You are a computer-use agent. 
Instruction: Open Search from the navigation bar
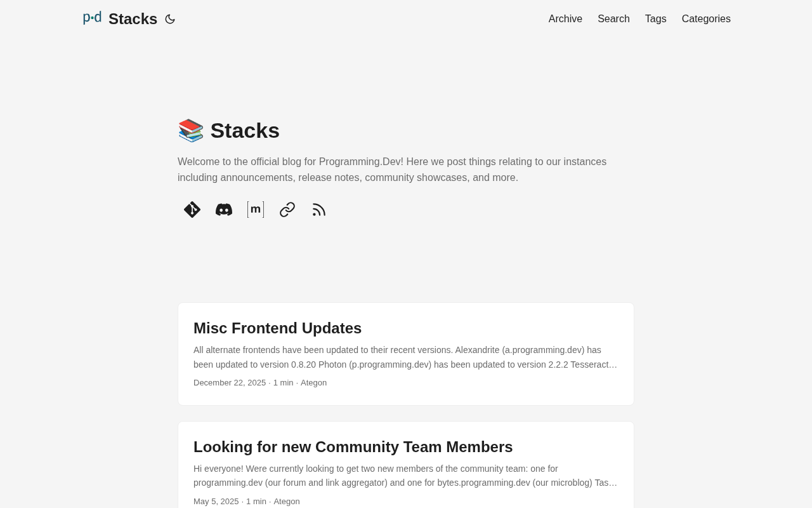[x=613, y=19]
